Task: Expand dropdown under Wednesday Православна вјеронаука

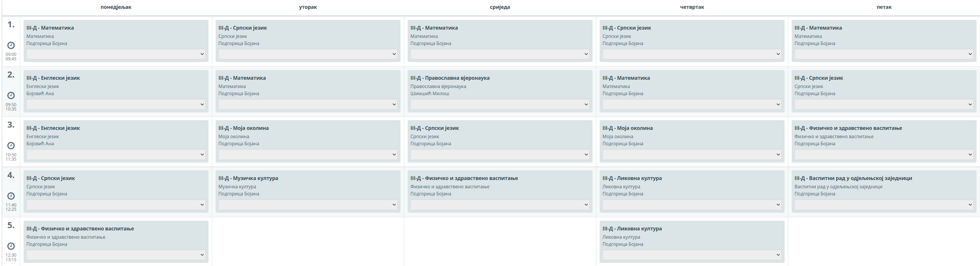Action: pos(500,105)
